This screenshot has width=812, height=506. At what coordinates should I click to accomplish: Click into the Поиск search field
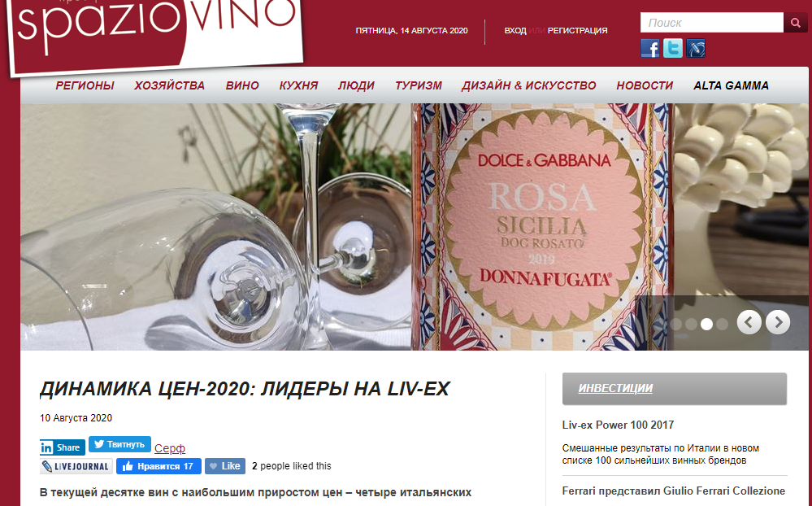(712, 22)
